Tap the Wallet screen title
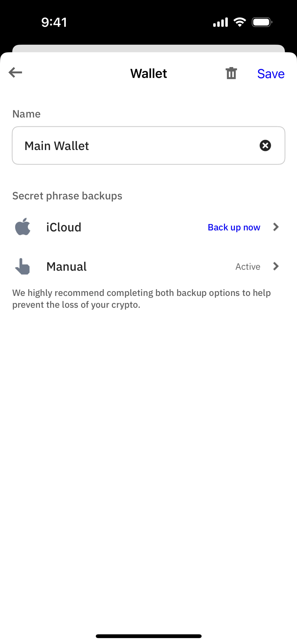Image resolution: width=297 pixels, height=644 pixels. (148, 73)
